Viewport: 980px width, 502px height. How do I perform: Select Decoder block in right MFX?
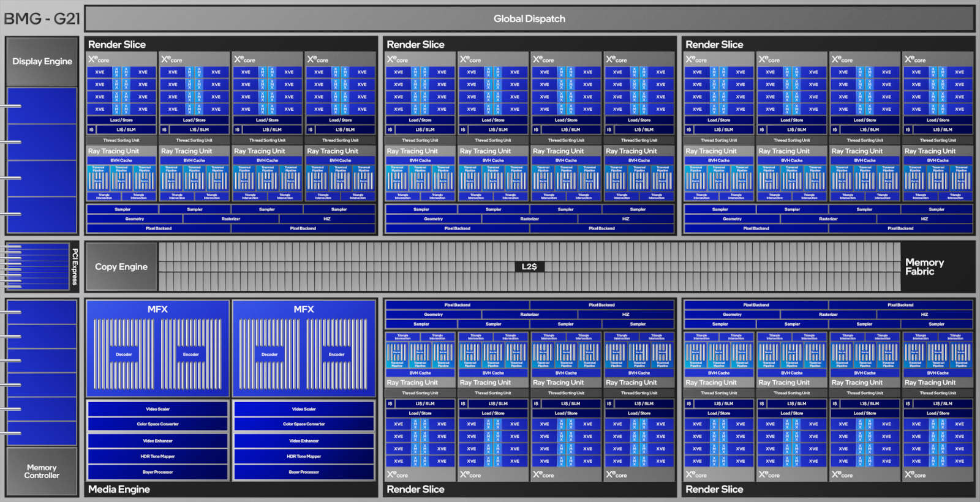click(x=269, y=354)
